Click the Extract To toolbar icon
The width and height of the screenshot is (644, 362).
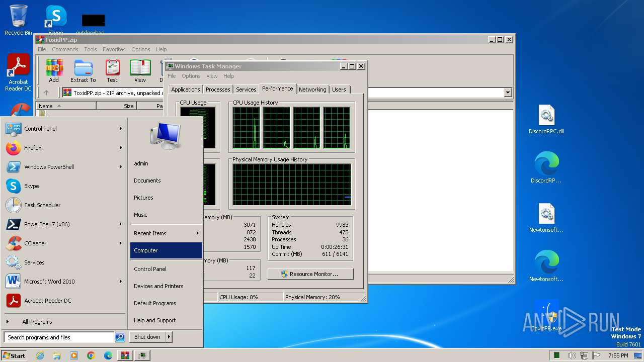tap(83, 70)
